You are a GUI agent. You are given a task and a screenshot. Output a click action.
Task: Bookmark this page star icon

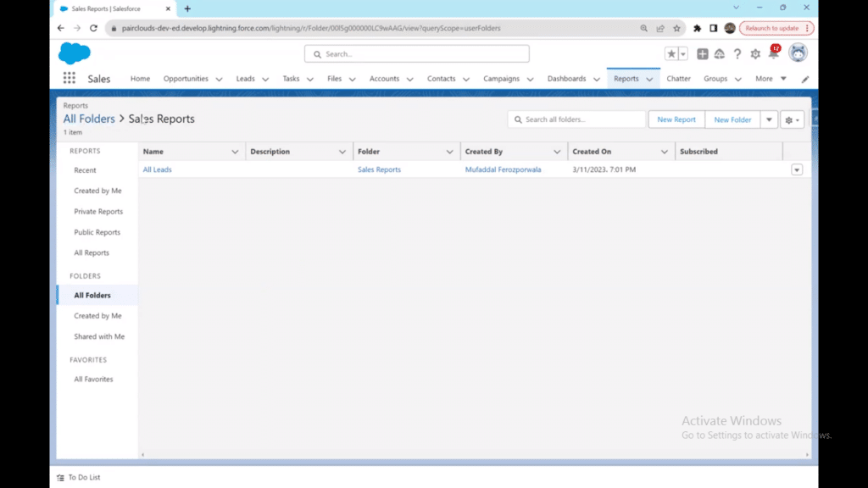(676, 28)
